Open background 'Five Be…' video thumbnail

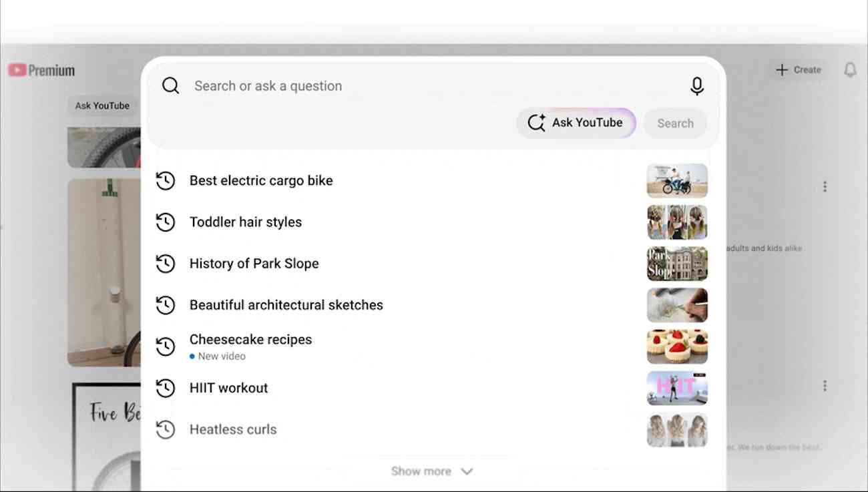(x=106, y=437)
